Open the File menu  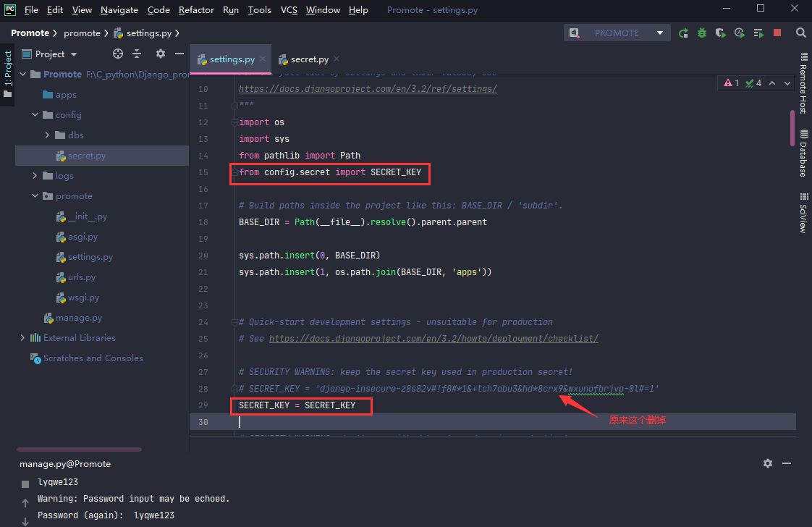(31, 10)
